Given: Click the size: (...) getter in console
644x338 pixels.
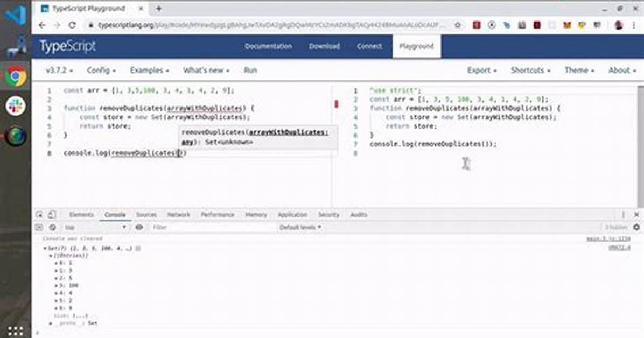Looking at the screenshot, I should pyautogui.click(x=80, y=316).
